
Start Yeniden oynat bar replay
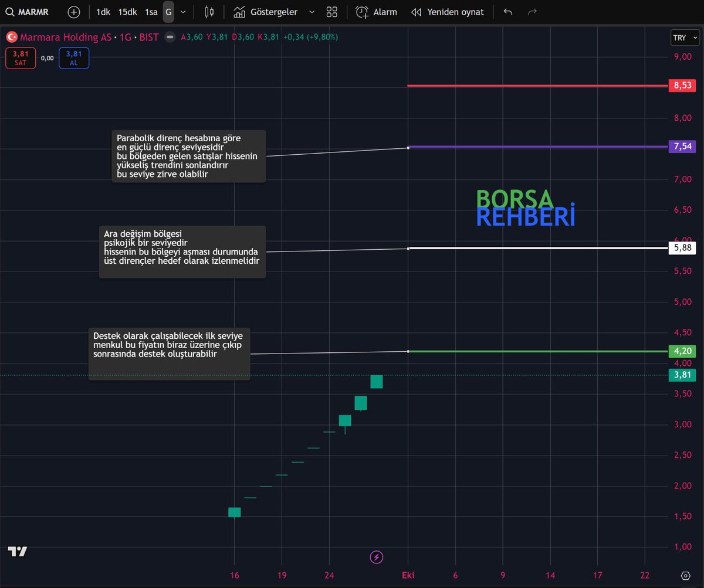pyautogui.click(x=448, y=12)
